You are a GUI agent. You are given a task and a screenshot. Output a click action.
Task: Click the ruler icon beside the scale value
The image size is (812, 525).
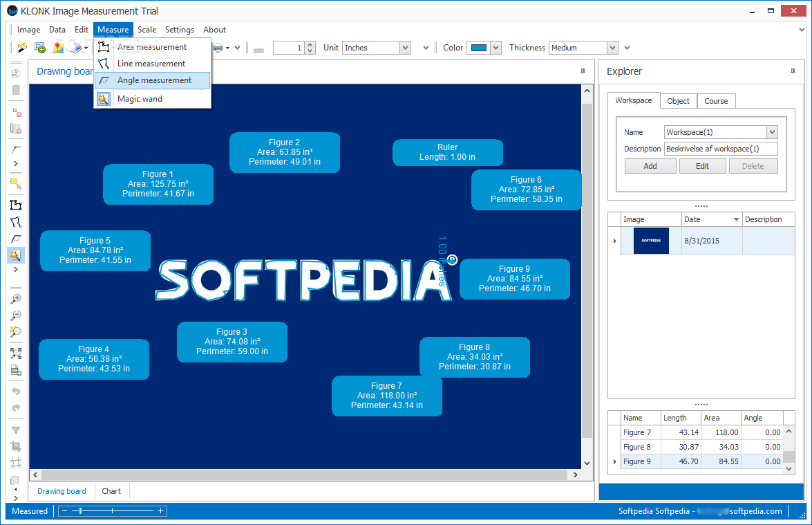[258, 50]
